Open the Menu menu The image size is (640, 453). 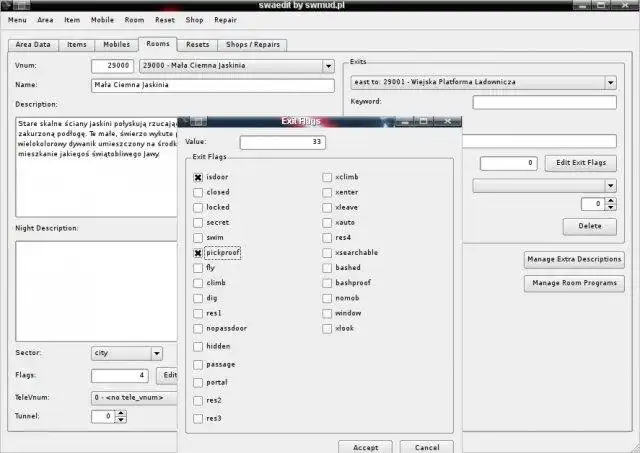(17, 20)
